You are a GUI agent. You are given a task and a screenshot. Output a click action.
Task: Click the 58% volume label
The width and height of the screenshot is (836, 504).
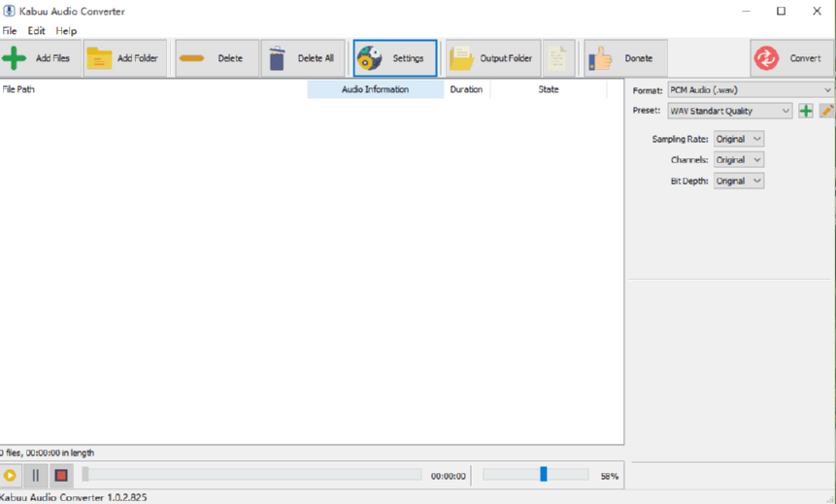click(610, 476)
